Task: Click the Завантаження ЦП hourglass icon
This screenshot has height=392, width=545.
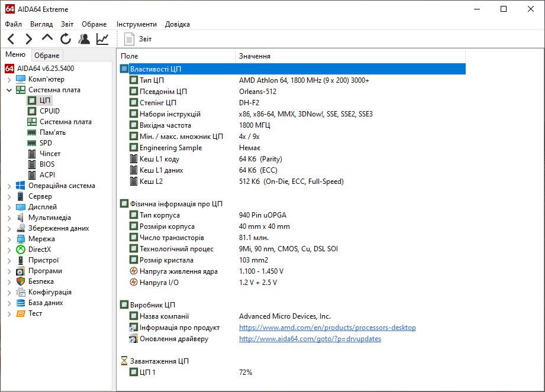Action: pos(124,361)
